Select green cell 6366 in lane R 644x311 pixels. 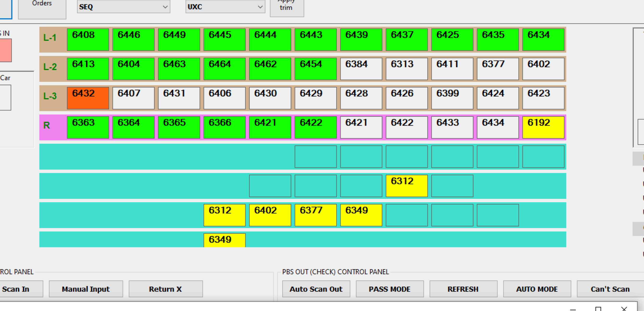(x=224, y=127)
